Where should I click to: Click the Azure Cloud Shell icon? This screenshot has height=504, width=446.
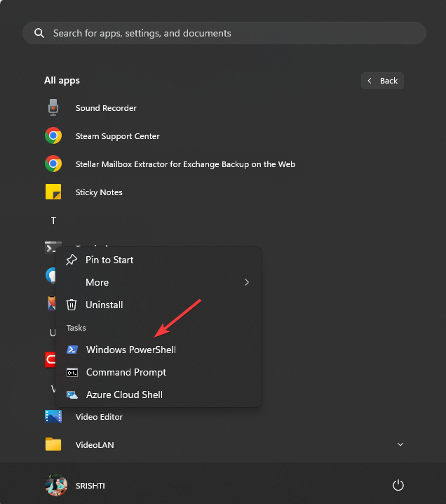[x=72, y=394]
